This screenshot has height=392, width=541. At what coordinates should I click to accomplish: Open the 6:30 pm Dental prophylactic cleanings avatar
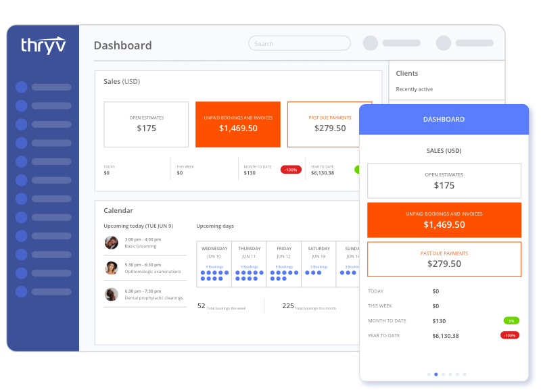pos(112,294)
